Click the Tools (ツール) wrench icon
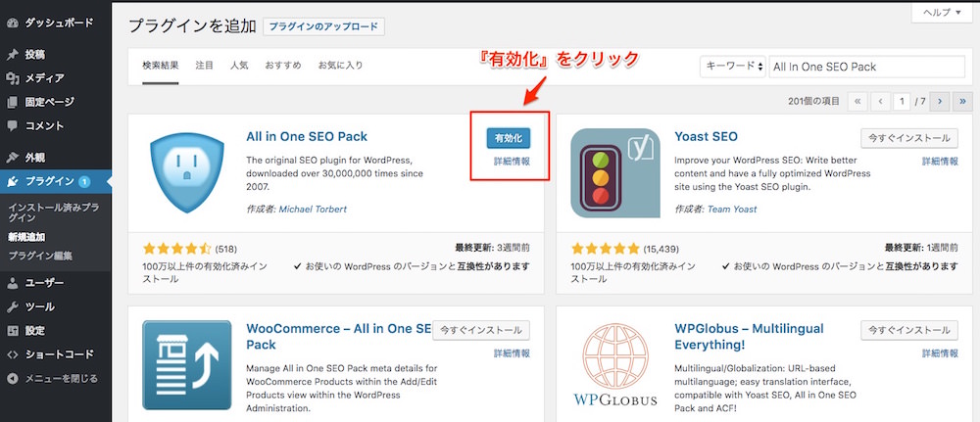Image resolution: width=980 pixels, height=422 pixels. 12,307
